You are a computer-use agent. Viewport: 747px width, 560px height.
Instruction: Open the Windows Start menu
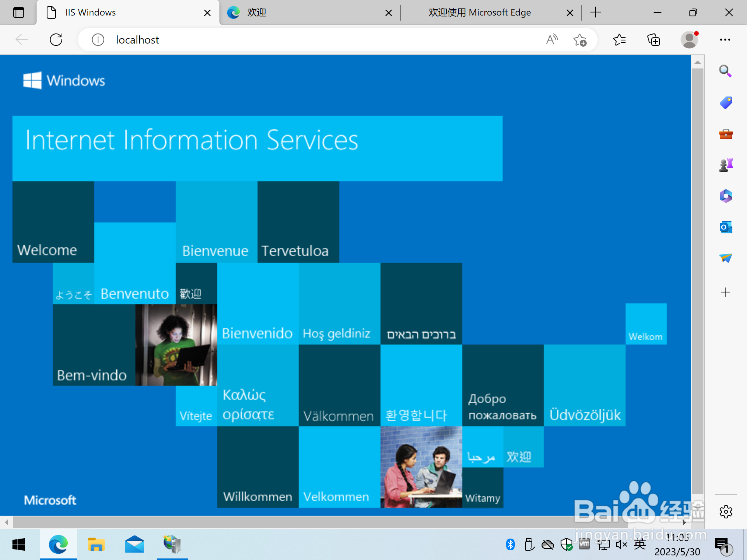pyautogui.click(x=19, y=544)
